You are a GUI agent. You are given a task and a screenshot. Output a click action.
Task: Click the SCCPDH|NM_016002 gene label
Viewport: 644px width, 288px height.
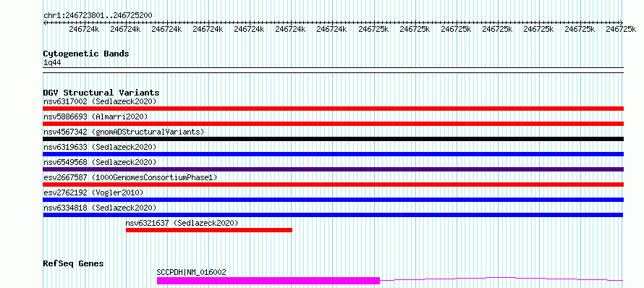192,272
